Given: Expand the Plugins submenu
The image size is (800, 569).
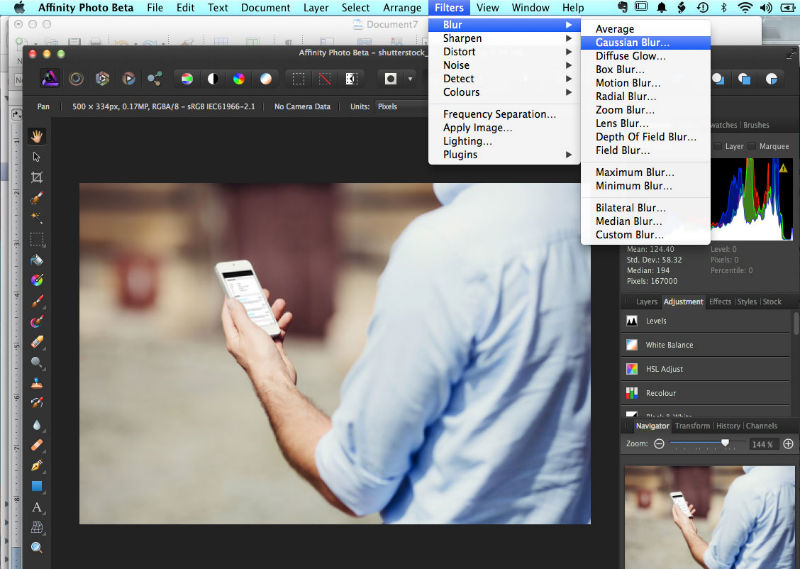Looking at the screenshot, I should [460, 154].
